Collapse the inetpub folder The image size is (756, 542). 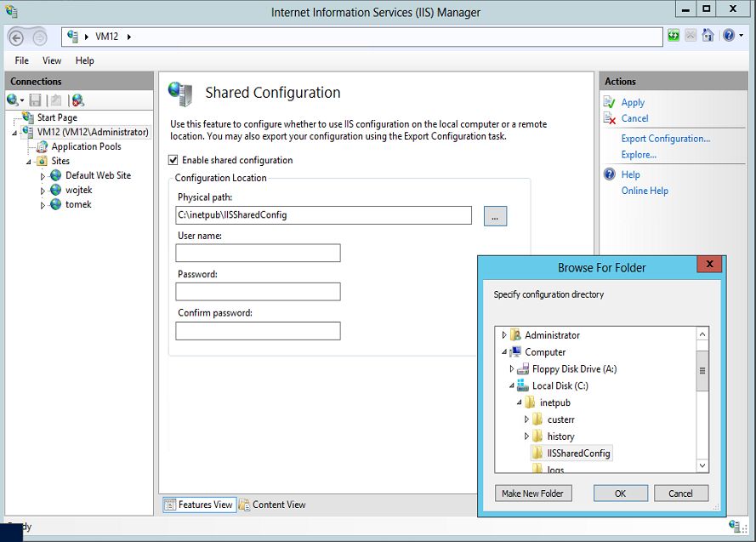click(520, 402)
